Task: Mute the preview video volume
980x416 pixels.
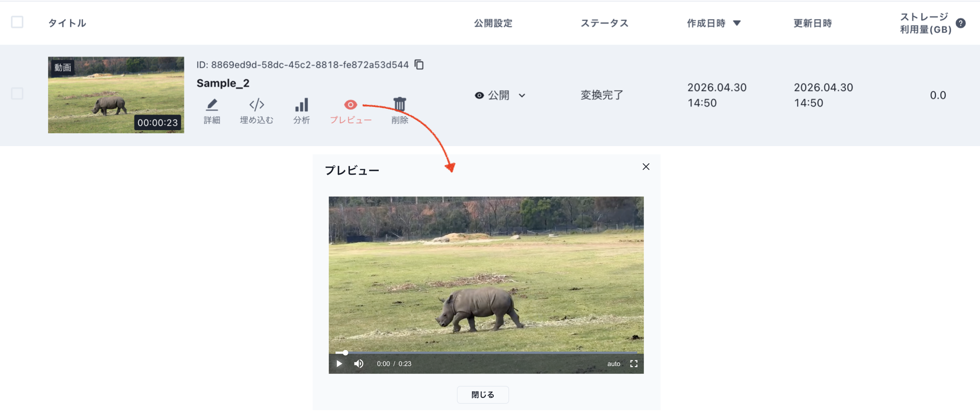Action: tap(359, 364)
